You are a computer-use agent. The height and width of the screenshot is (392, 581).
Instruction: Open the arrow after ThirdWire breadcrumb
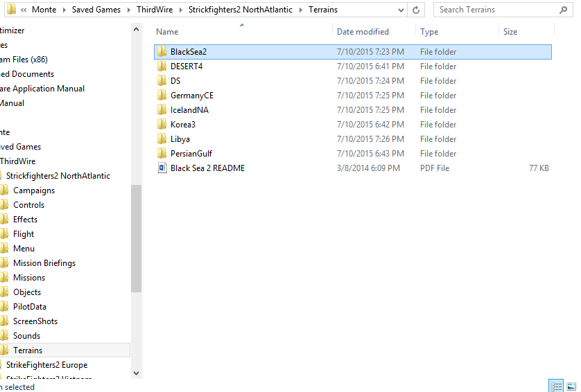click(181, 10)
